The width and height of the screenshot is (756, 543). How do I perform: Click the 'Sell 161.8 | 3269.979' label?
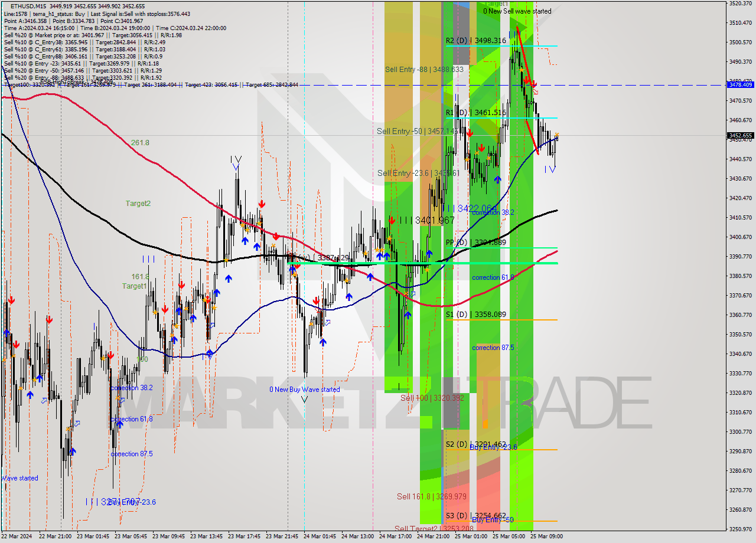click(x=432, y=496)
